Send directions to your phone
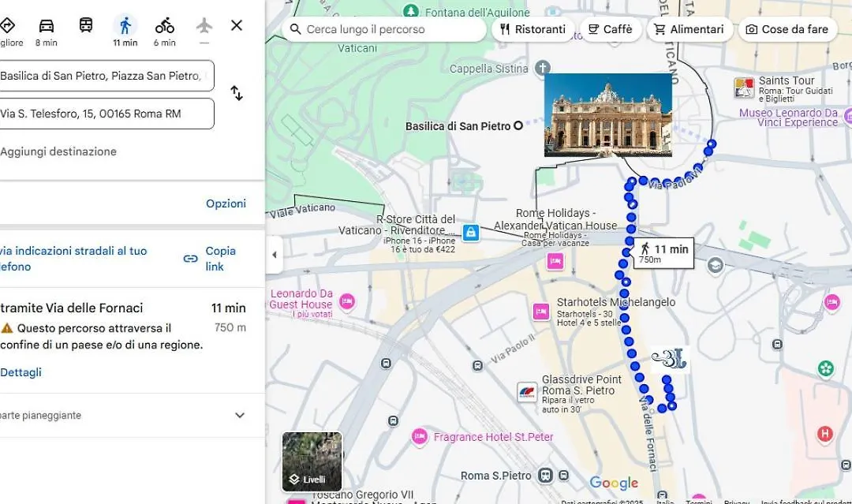The height and width of the screenshot is (504, 852). 73,259
